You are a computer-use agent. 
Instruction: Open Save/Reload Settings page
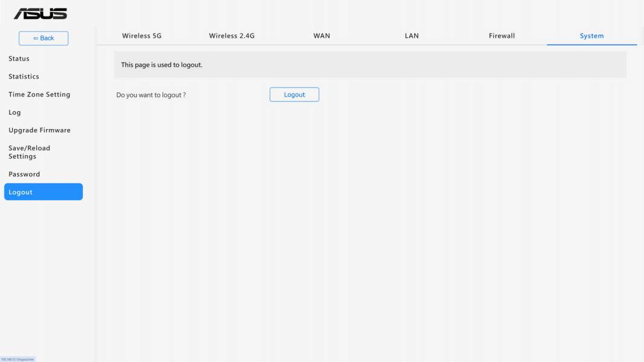pos(29,152)
